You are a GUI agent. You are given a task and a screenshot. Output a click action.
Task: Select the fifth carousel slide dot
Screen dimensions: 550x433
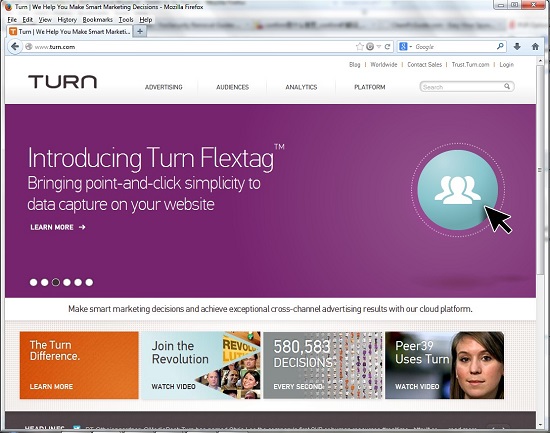(x=78, y=282)
